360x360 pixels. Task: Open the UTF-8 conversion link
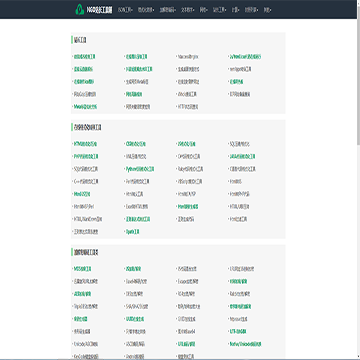238,332
